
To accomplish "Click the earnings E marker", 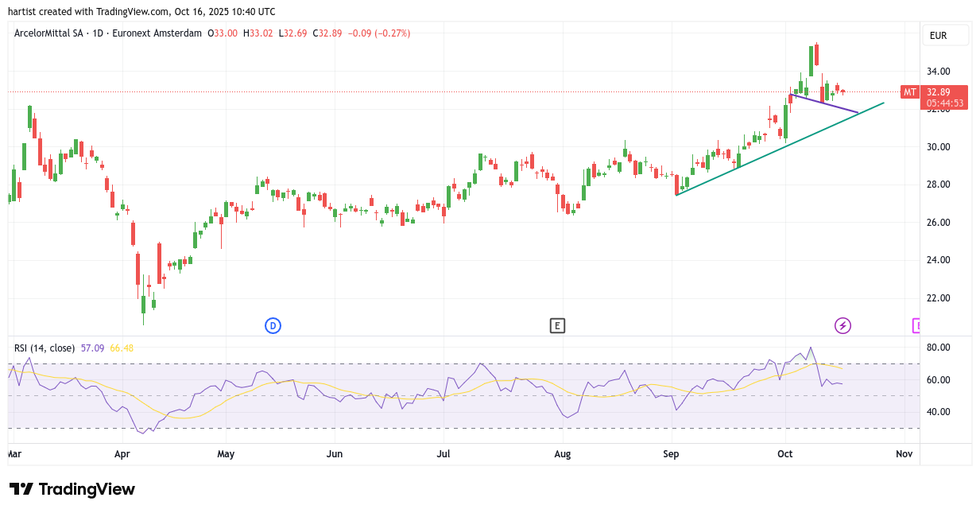I will [x=557, y=325].
